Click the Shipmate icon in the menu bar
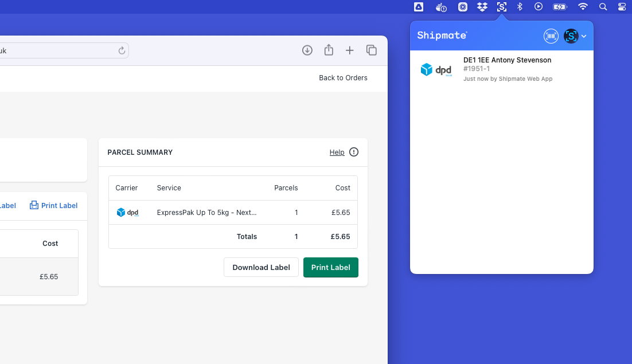This screenshot has width=632, height=364. tap(501, 6)
